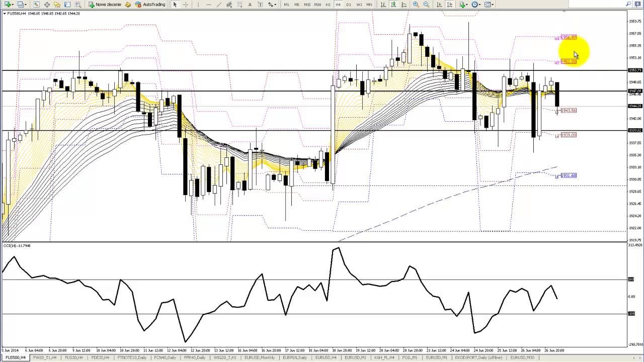Switch chart to W1 timeframe
The width and height of the screenshot is (644, 362).
coord(359,5)
